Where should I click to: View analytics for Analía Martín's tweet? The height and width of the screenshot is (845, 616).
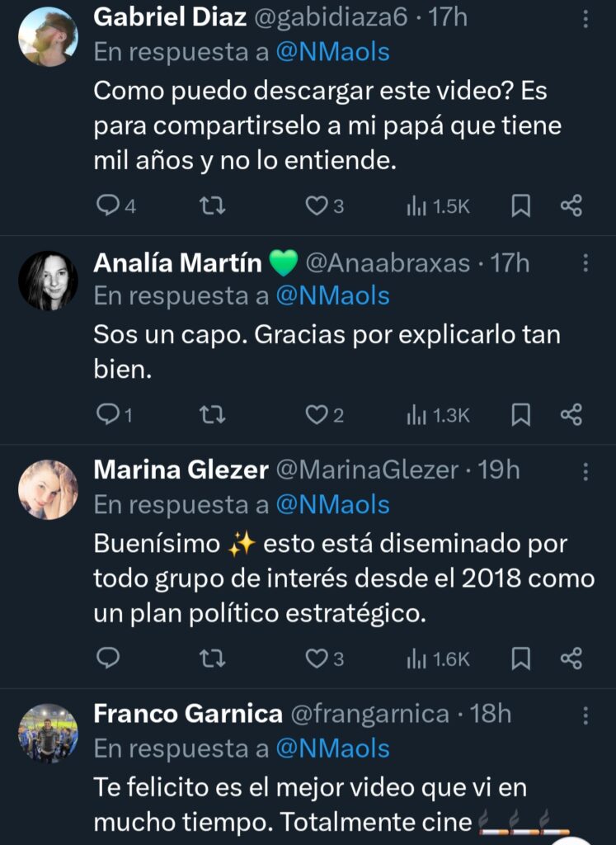[x=438, y=414]
